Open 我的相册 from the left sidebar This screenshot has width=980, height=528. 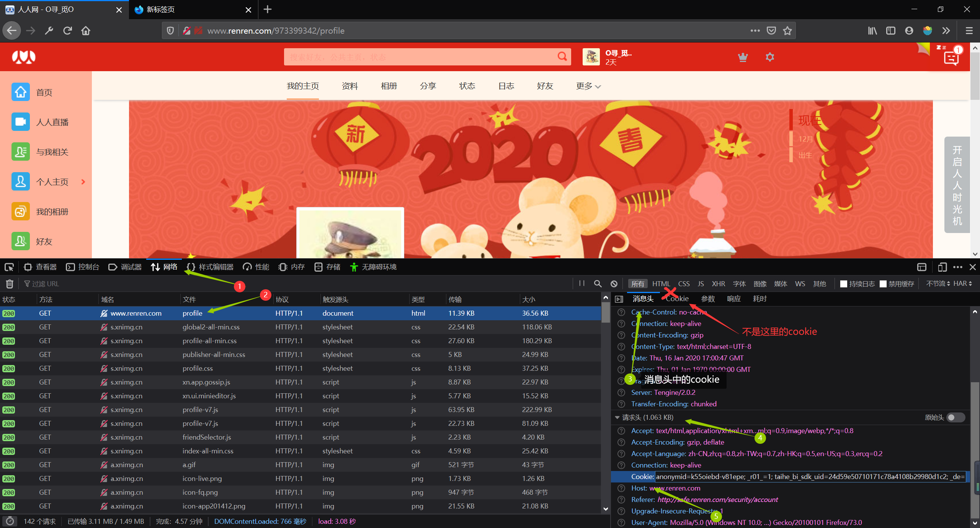point(52,211)
